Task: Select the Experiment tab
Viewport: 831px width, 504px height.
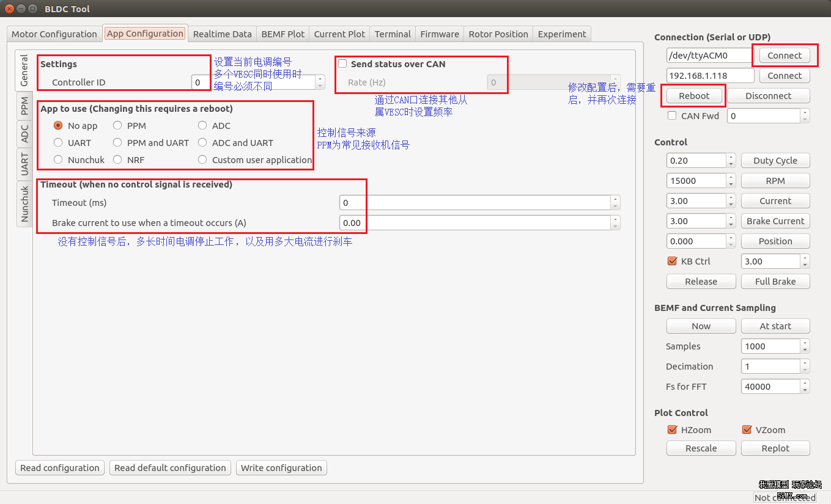Action: (562, 34)
